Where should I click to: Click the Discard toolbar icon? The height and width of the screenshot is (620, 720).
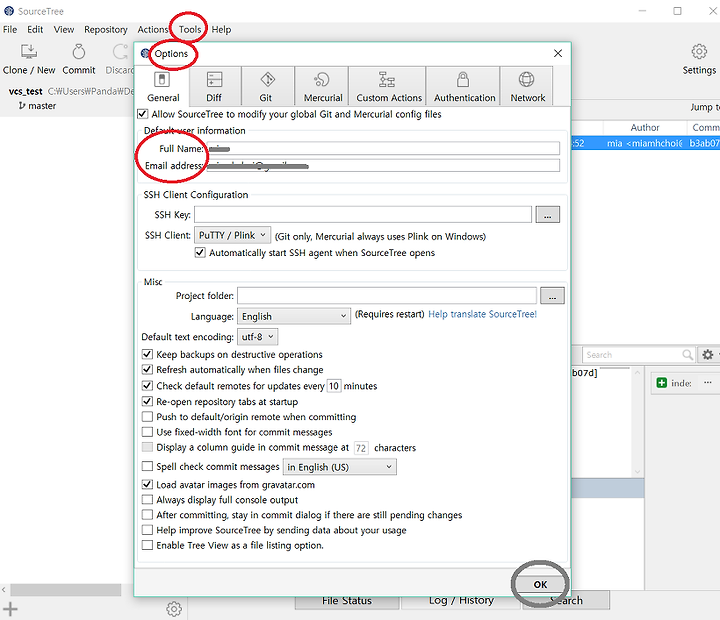119,59
